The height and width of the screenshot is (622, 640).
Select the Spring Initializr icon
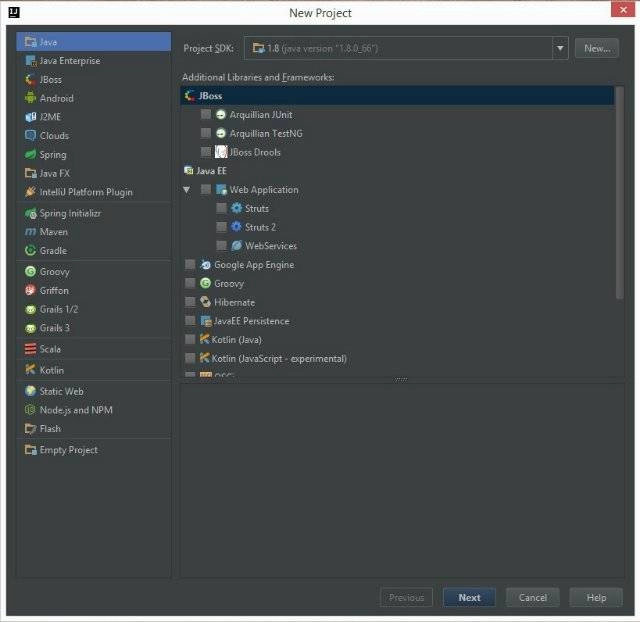click(x=31, y=213)
